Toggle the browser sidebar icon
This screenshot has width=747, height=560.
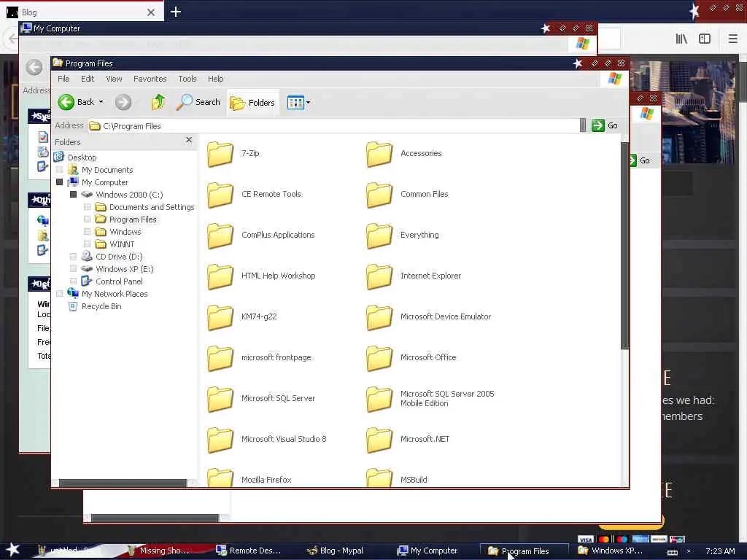pos(705,39)
